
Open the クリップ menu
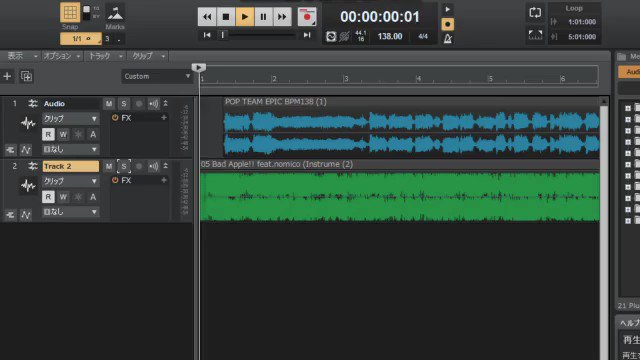tap(148, 56)
